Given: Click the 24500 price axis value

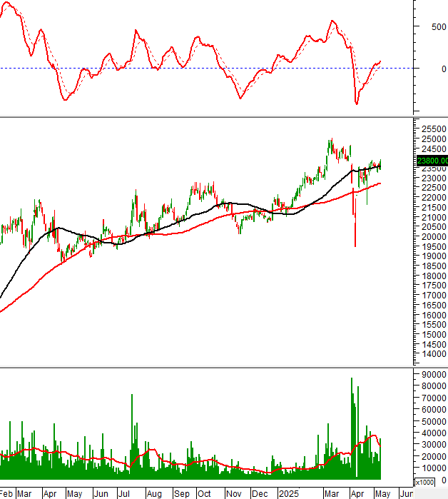Looking at the screenshot, I should (x=434, y=149).
